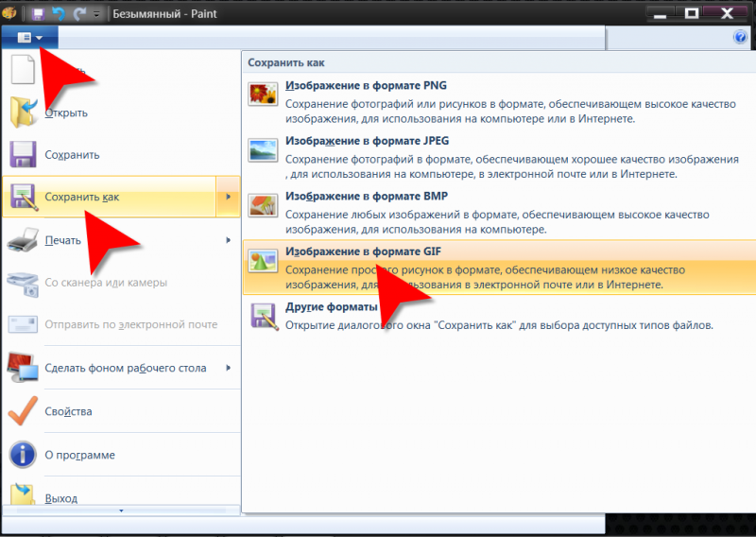Click BMP description mentioning любых изображений
Image resolution: width=756 pixels, height=537 pixels.
coord(497,222)
